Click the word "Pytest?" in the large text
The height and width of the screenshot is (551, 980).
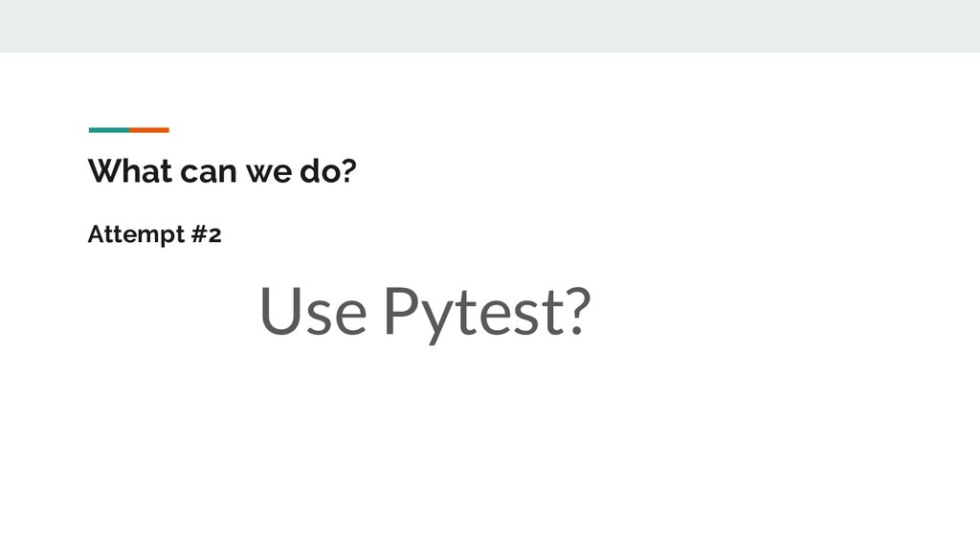point(485,312)
